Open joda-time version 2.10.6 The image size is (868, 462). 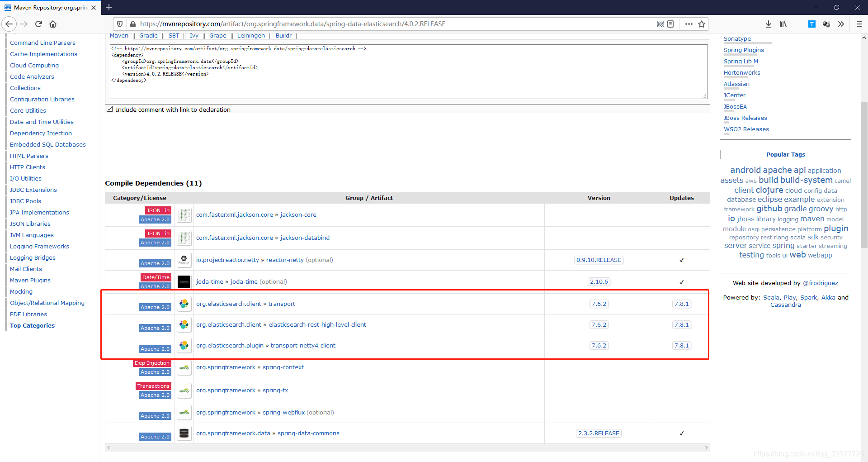pos(599,282)
